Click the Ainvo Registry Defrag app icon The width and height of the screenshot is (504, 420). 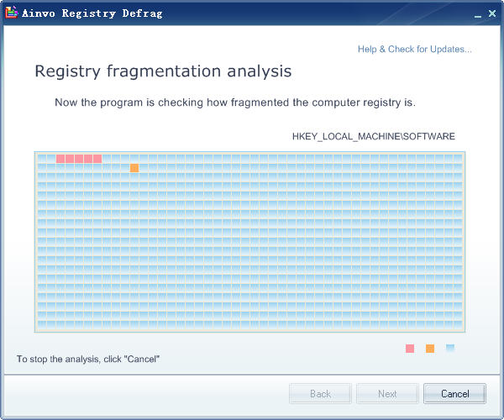[11, 13]
